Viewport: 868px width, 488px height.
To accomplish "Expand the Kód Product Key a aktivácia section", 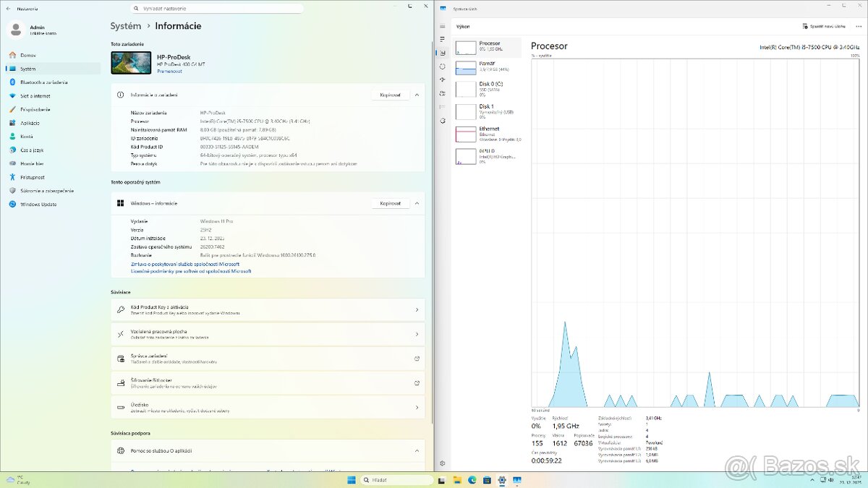I will pos(268,310).
